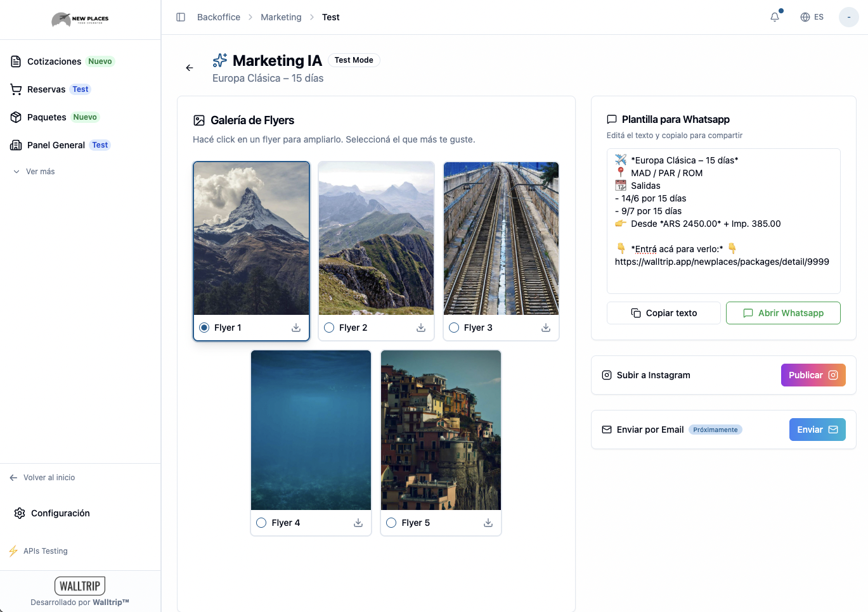The width and height of the screenshot is (868, 612).
Task: Download Flyer 1
Action: (x=296, y=328)
